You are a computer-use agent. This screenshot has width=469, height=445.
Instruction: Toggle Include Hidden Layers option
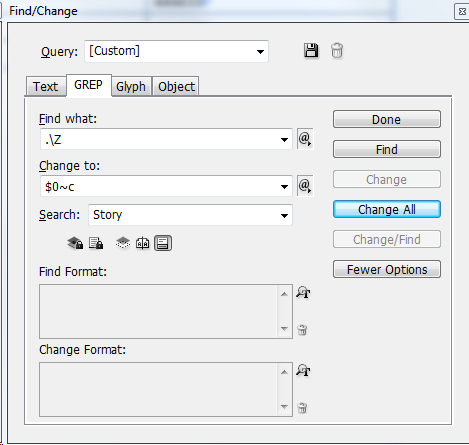pyautogui.click(x=123, y=243)
